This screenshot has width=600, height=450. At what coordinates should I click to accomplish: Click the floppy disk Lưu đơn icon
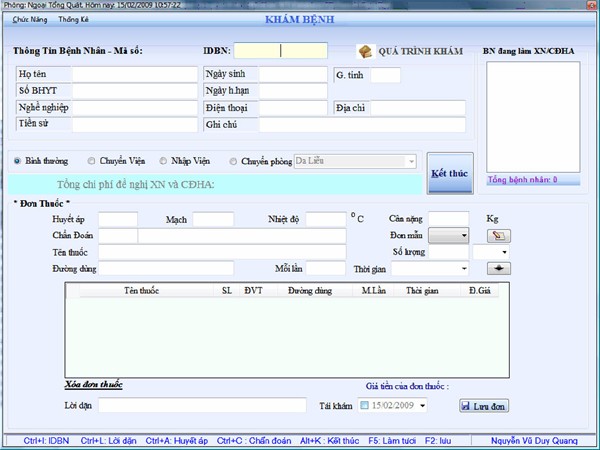tap(467, 405)
